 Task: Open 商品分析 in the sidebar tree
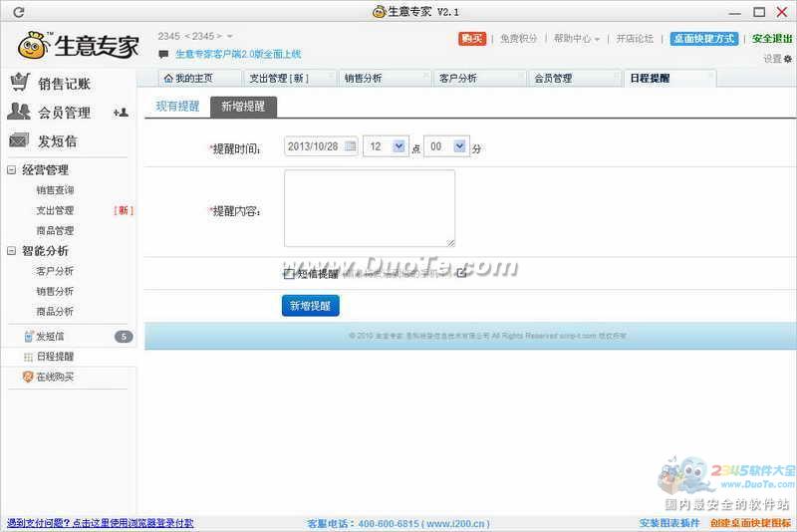click(55, 312)
